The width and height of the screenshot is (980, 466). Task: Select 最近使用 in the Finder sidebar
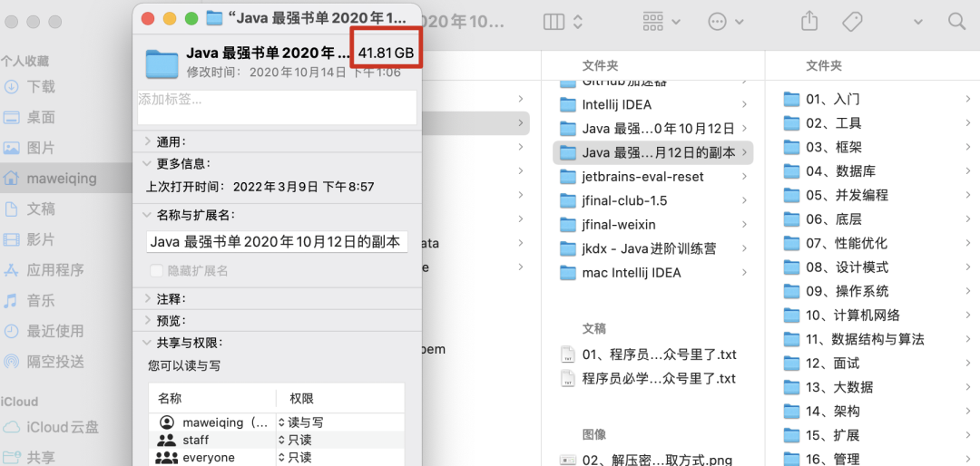pyautogui.click(x=55, y=331)
